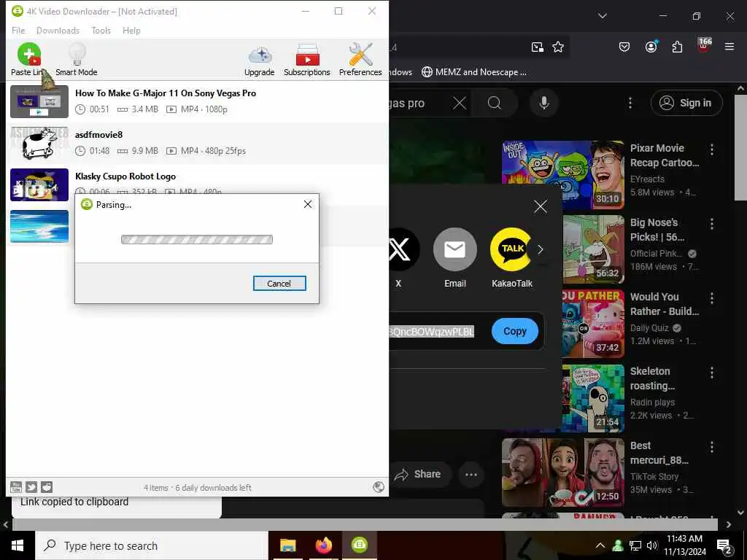Screen dimensions: 747x560
Task: Open Pixar Movie Recap video thumbnail
Action: coord(563,174)
